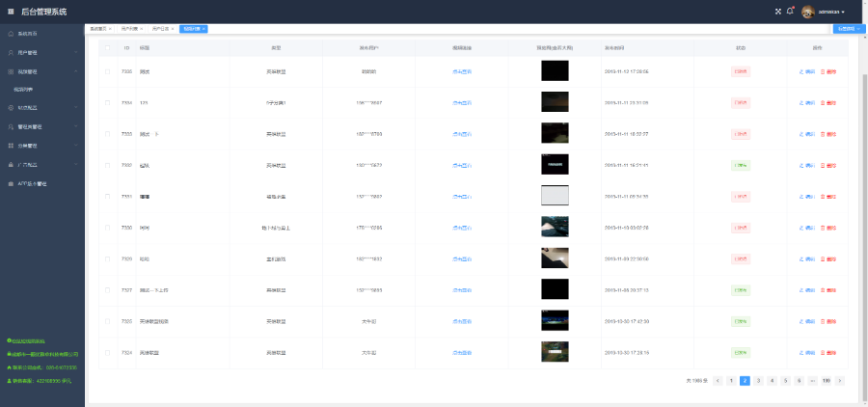Image resolution: width=868 pixels, height=407 pixels.
Task: Tick the checkbox for row 7332
Action: pos(107,164)
